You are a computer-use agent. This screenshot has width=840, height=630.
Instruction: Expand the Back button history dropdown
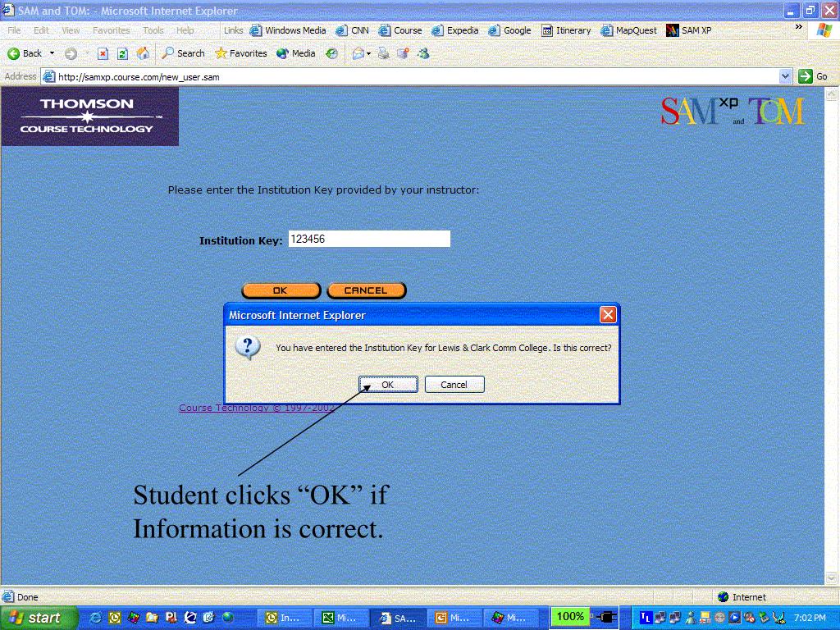[52, 53]
